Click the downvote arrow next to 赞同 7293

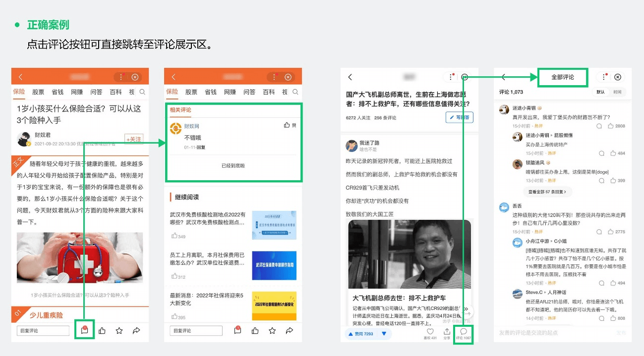[x=384, y=334]
